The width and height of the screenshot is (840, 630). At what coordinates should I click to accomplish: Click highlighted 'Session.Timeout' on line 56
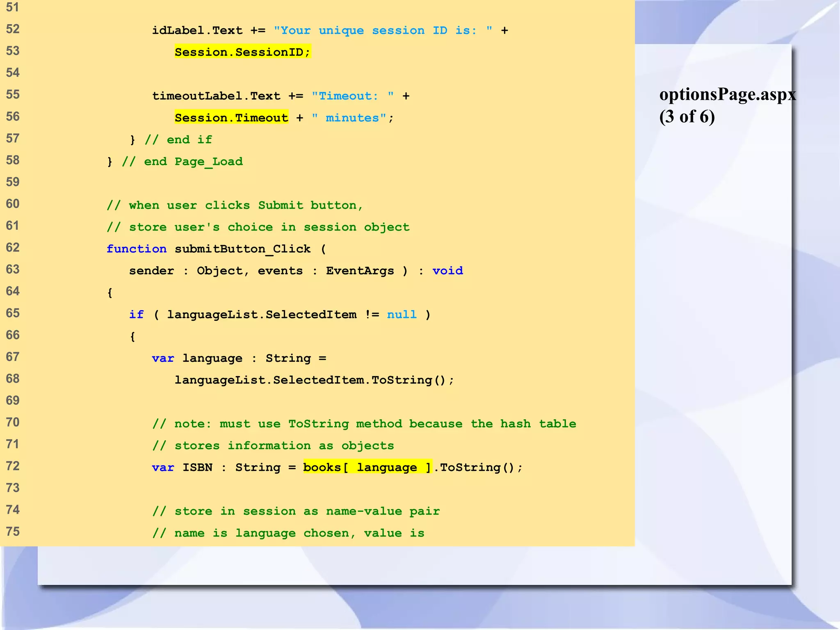[x=231, y=118]
